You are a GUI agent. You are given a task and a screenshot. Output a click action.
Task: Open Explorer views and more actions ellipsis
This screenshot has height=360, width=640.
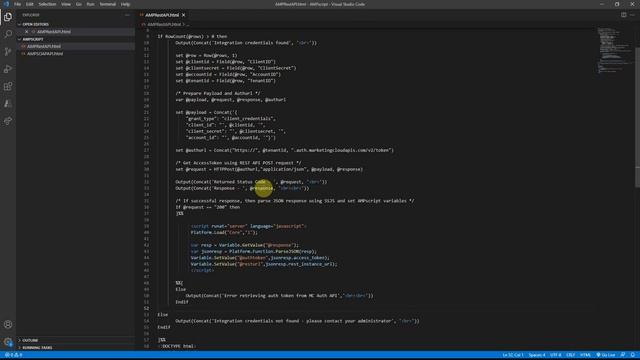click(127, 15)
